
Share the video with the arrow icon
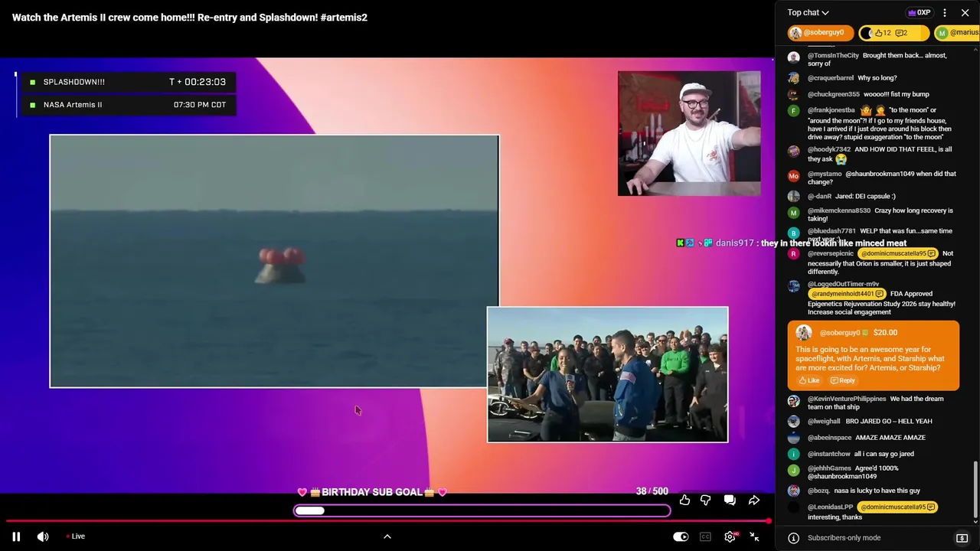(x=754, y=500)
